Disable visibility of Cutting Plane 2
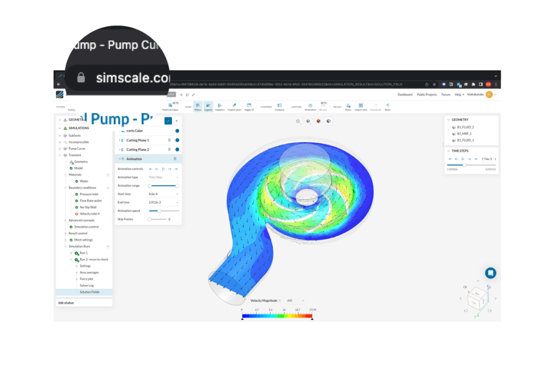Screen dimensions: 555x392 pos(178,149)
